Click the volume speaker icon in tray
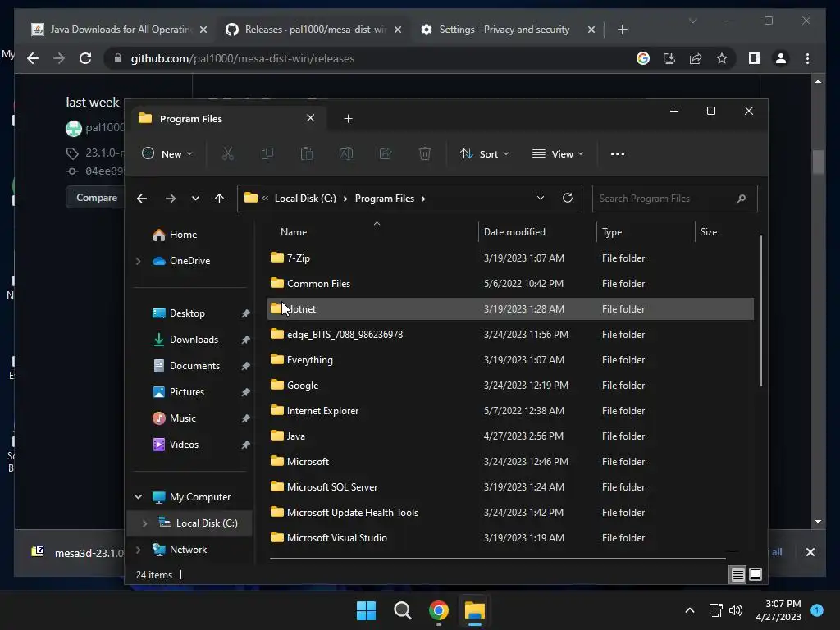 pyautogui.click(x=736, y=610)
